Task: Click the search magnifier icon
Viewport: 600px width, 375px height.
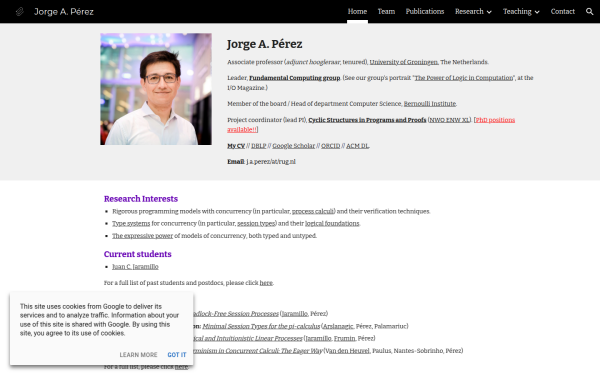Action: [589, 11]
